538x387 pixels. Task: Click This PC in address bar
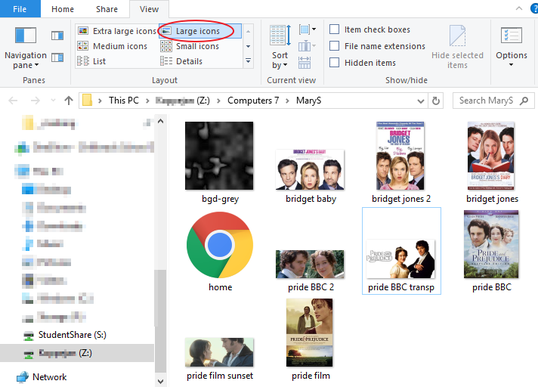click(124, 101)
